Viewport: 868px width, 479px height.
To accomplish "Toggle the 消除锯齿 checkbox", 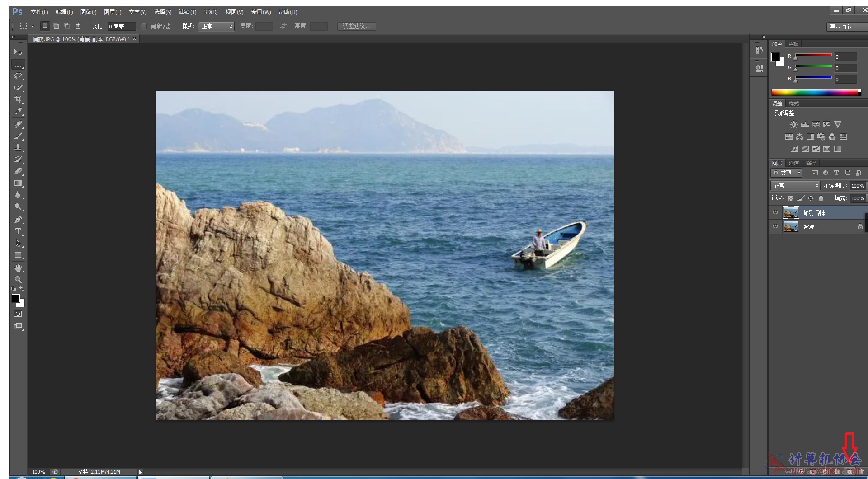I will point(144,27).
